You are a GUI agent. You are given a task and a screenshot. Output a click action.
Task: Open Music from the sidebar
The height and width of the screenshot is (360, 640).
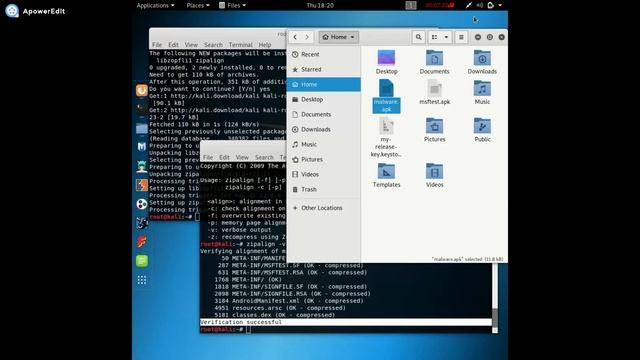(324, 144)
